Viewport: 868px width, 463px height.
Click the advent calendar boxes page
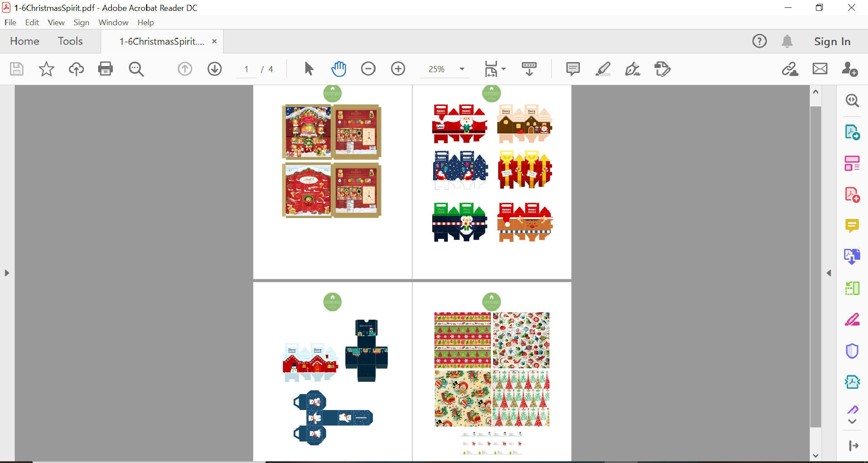332,182
